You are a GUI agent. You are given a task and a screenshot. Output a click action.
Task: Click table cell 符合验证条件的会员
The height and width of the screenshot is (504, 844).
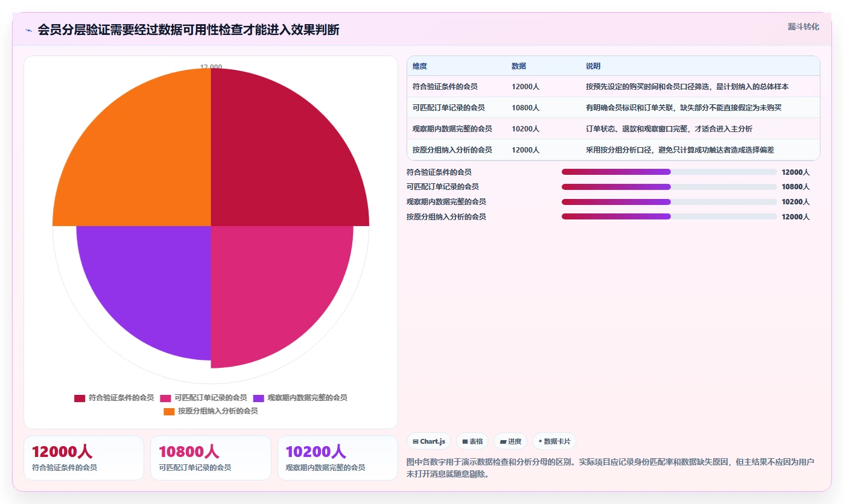(x=445, y=87)
